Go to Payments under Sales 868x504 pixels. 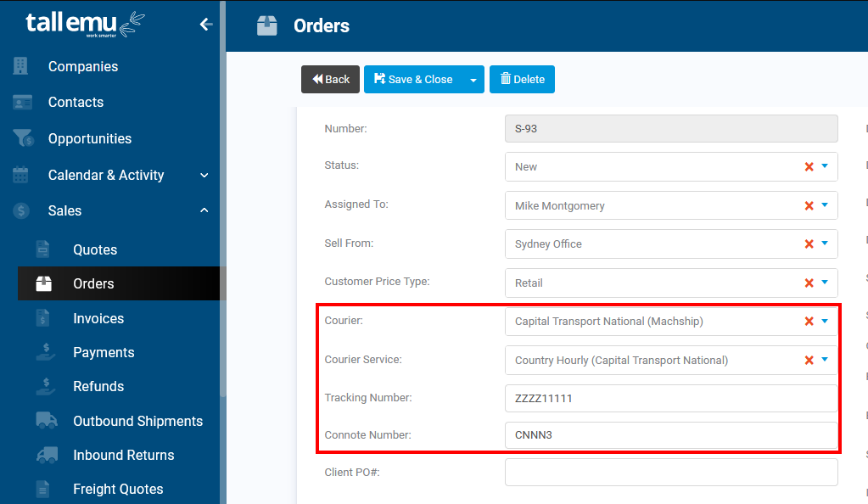coord(104,352)
